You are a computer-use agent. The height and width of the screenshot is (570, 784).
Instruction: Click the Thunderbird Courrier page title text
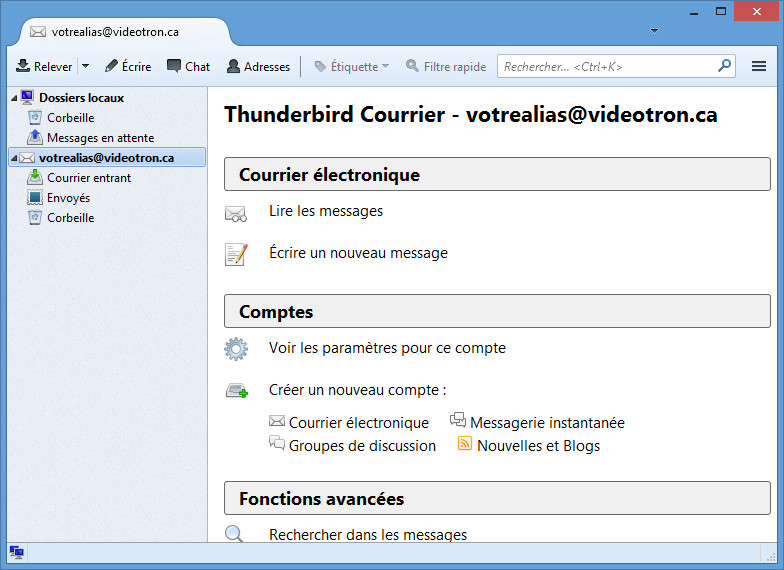[470, 114]
